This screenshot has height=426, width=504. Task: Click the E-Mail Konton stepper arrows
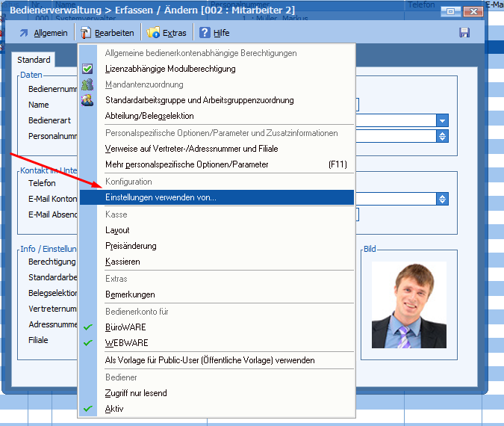pyautogui.click(x=442, y=199)
